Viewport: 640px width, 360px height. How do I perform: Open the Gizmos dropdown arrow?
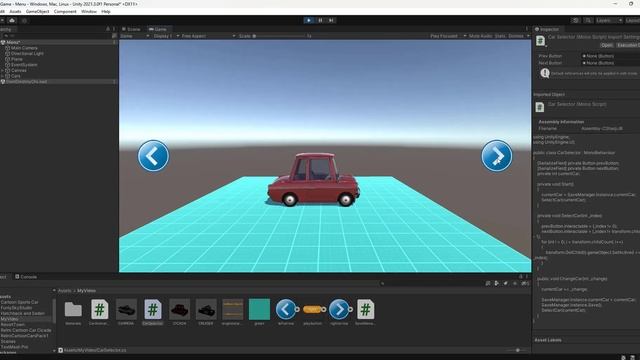tap(528, 36)
